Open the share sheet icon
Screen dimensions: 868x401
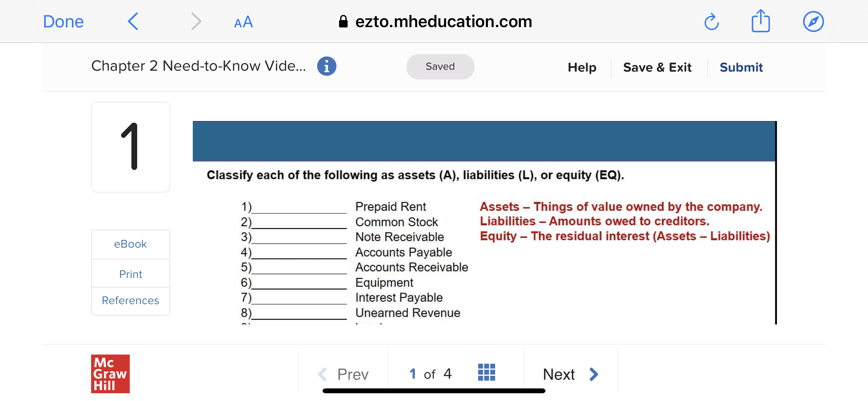[760, 21]
